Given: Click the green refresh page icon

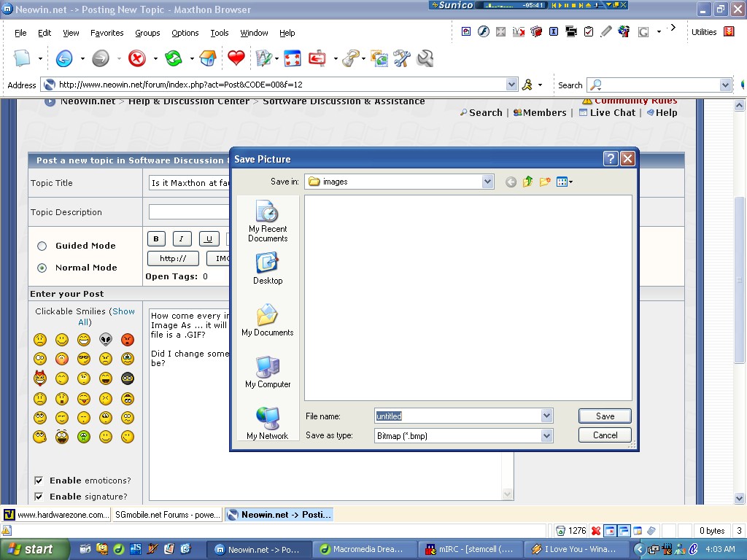Looking at the screenshot, I should click(x=173, y=58).
